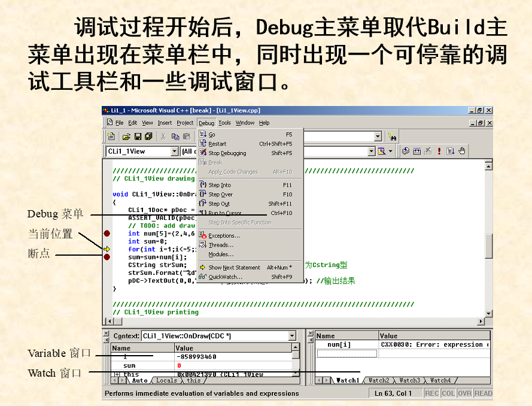The width and height of the screenshot is (532, 406).
Task: Click the Find in Files binoculars icon
Action: coord(393,137)
